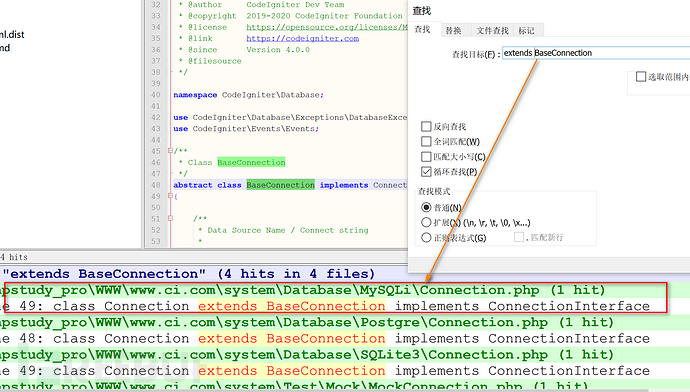Open the https://codeigniter.com link

302,38
